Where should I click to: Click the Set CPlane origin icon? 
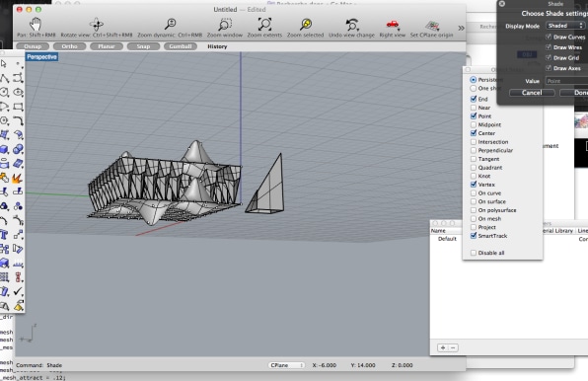(432, 25)
